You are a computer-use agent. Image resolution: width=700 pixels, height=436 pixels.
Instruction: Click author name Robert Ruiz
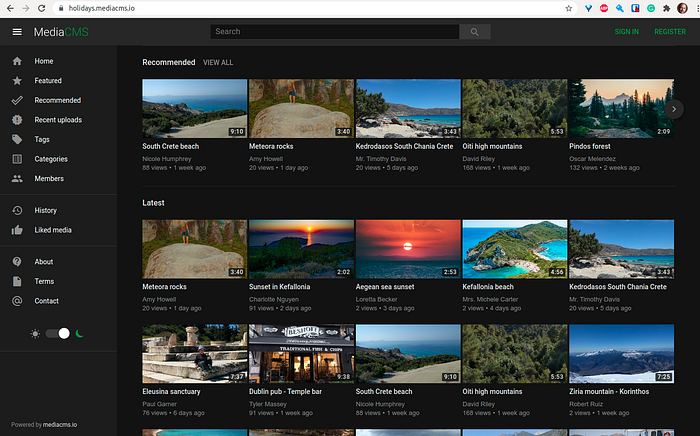[586, 404]
